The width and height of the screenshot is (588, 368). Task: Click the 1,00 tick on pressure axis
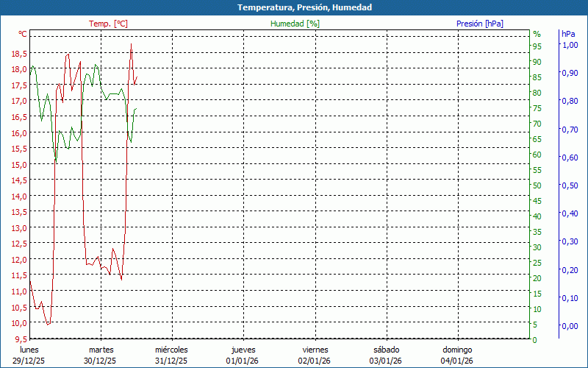[x=569, y=45]
